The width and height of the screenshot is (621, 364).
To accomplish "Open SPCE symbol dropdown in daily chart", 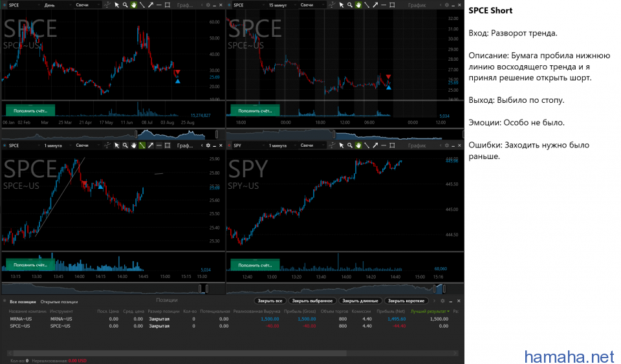I will pyautogui.click(x=23, y=5).
